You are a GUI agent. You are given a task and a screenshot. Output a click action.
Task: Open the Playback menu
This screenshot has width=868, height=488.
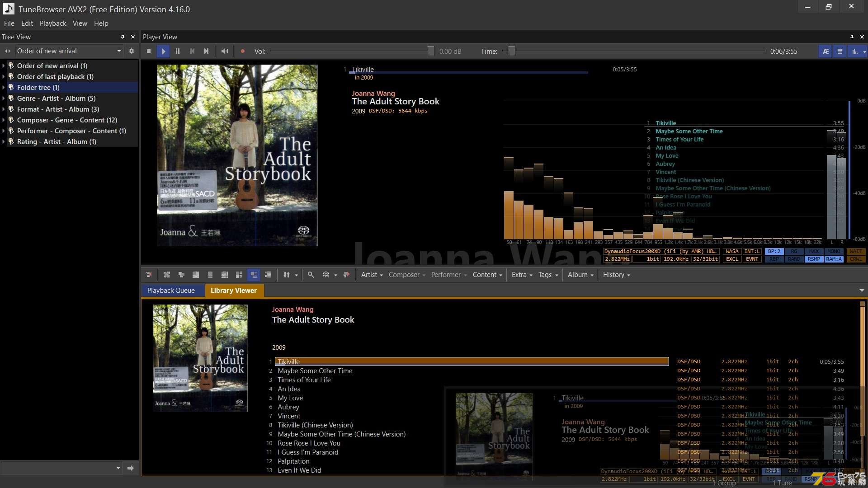[x=53, y=23]
